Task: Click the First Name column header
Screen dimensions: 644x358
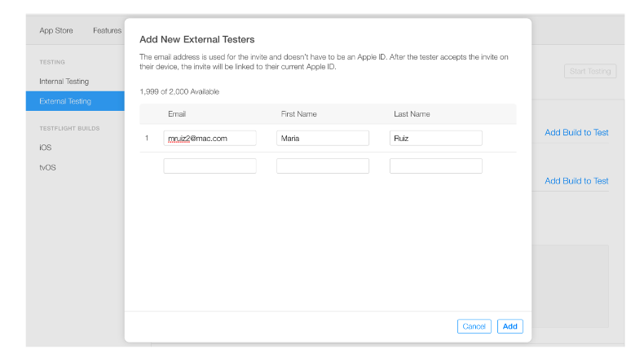Action: (x=299, y=114)
